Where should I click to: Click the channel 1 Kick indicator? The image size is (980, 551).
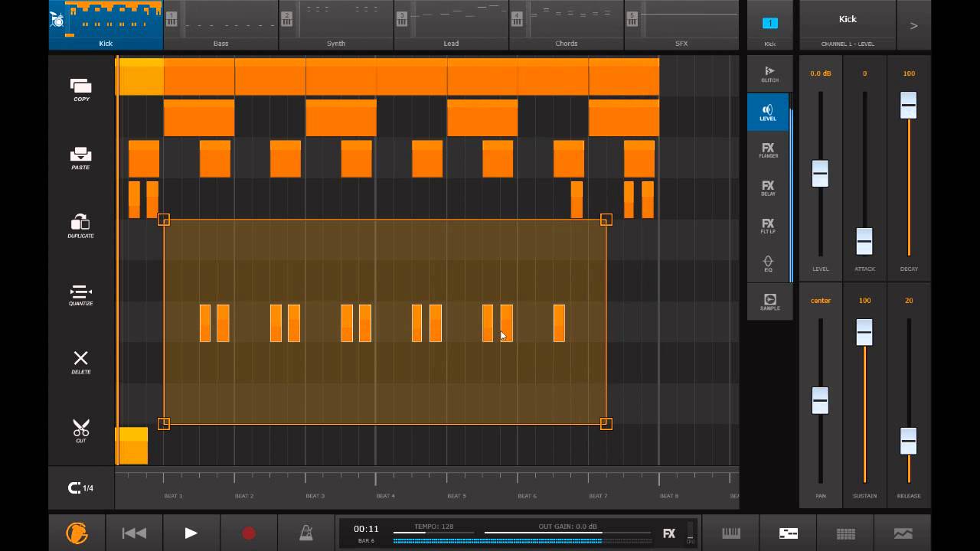pos(770,25)
